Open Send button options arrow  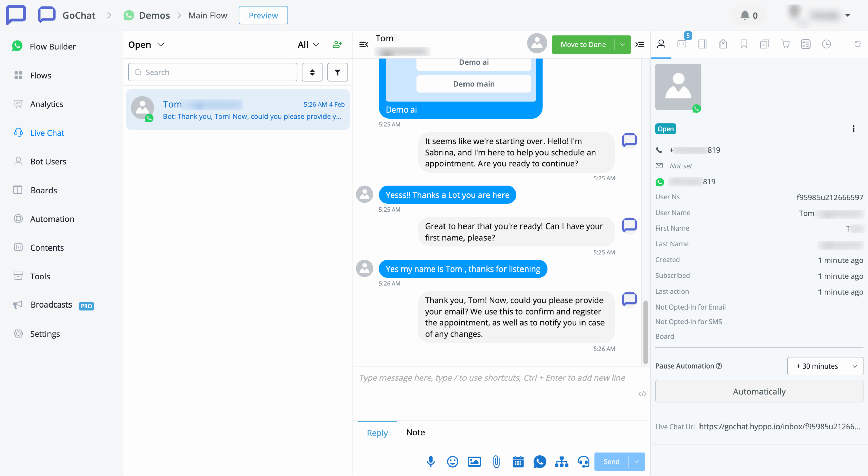(x=636, y=462)
